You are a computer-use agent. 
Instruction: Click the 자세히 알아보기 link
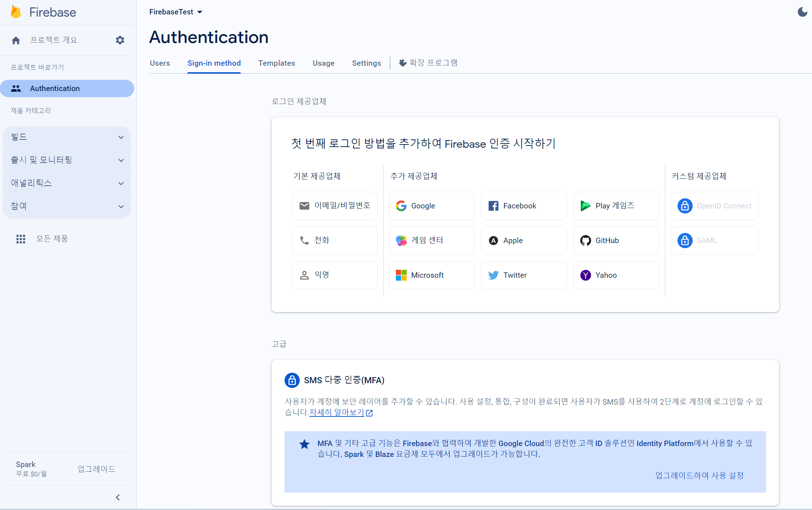coord(337,412)
